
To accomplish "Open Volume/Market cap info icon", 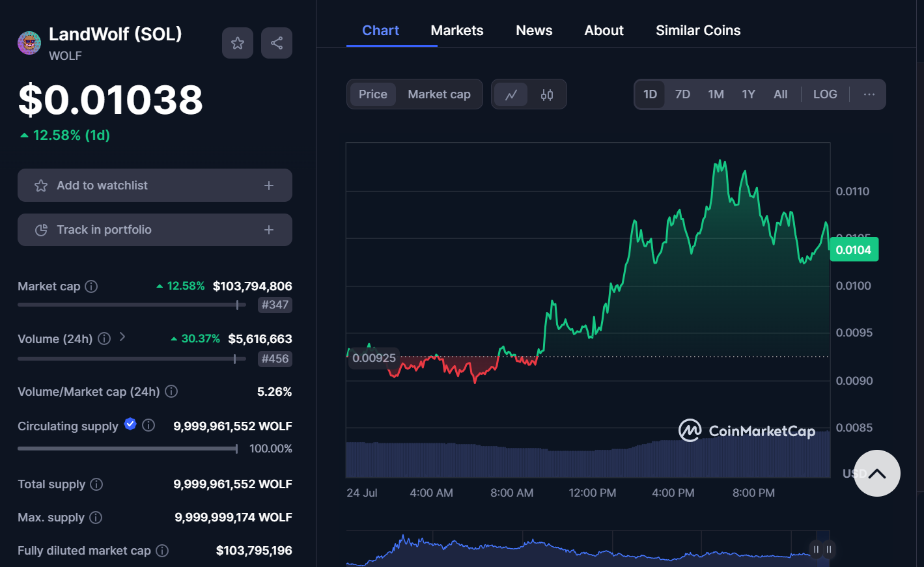I will [x=171, y=391].
